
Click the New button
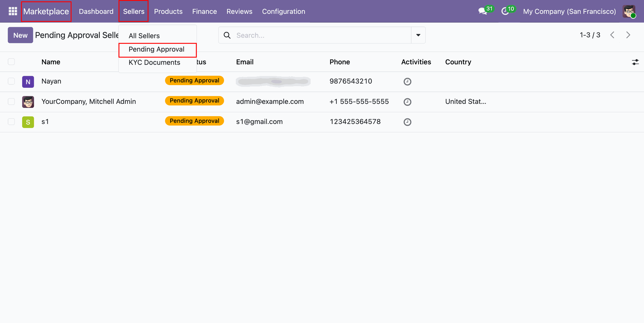[x=20, y=35]
